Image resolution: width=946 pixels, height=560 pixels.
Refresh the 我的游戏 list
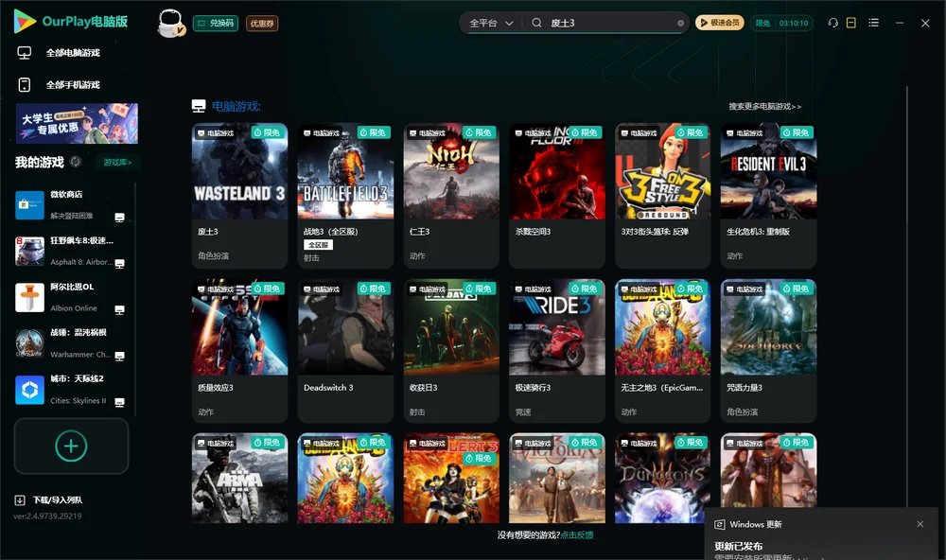[x=76, y=162]
